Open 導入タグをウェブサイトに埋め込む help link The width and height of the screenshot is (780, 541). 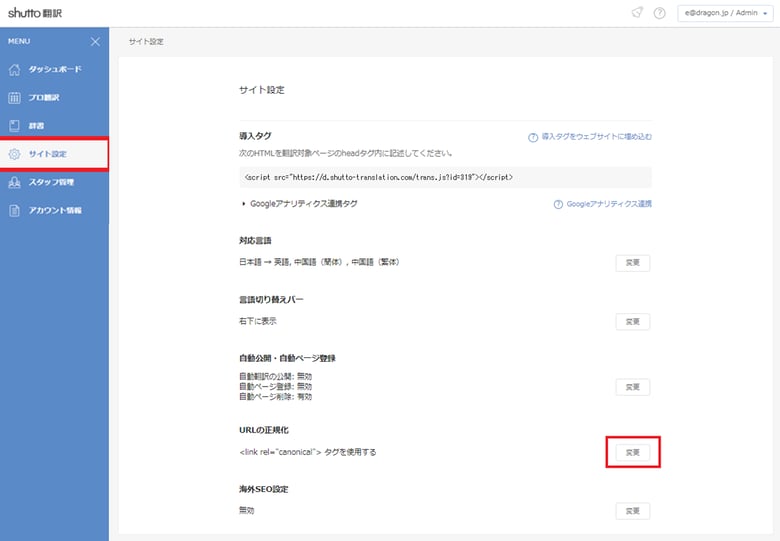coord(596,137)
